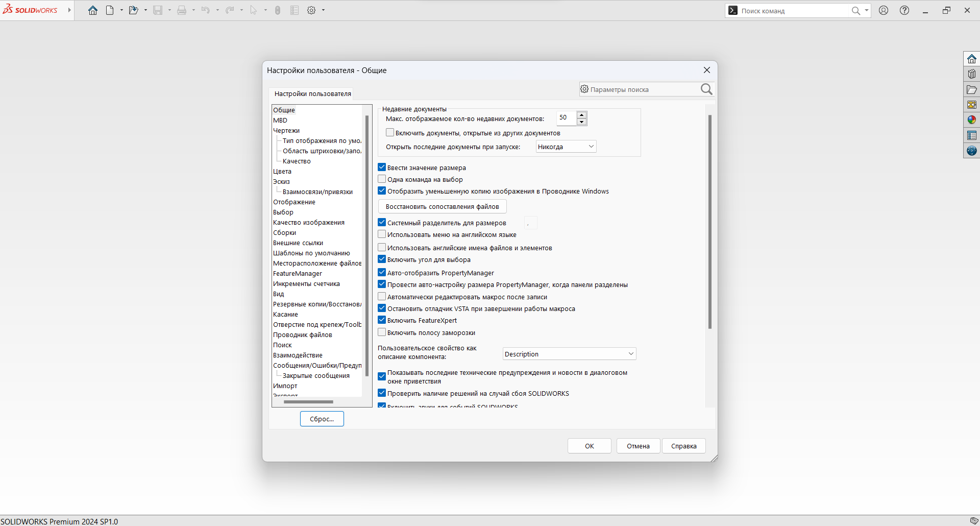Open the Design Library task pane tab
Image resolution: width=980 pixels, height=526 pixels.
point(972,74)
